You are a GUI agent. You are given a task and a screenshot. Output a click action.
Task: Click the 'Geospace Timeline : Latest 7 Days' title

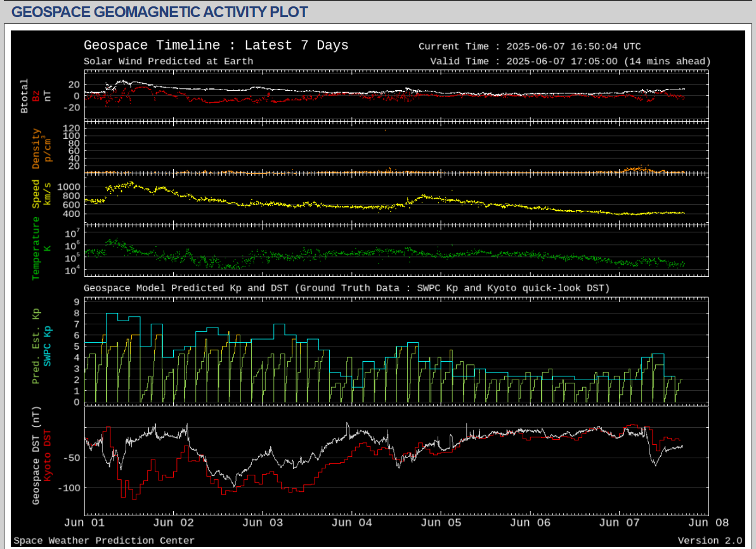[216, 46]
